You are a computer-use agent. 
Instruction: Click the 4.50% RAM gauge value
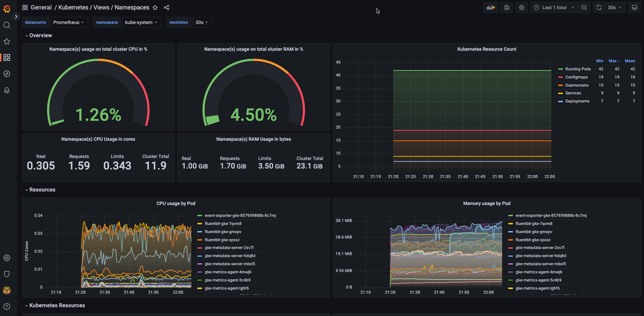[x=254, y=115]
